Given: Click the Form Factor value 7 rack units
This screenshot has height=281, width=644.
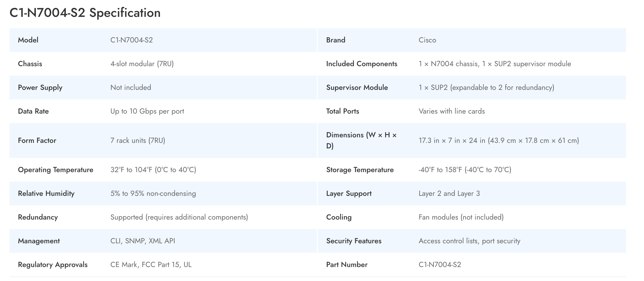Looking at the screenshot, I should 138,140.
